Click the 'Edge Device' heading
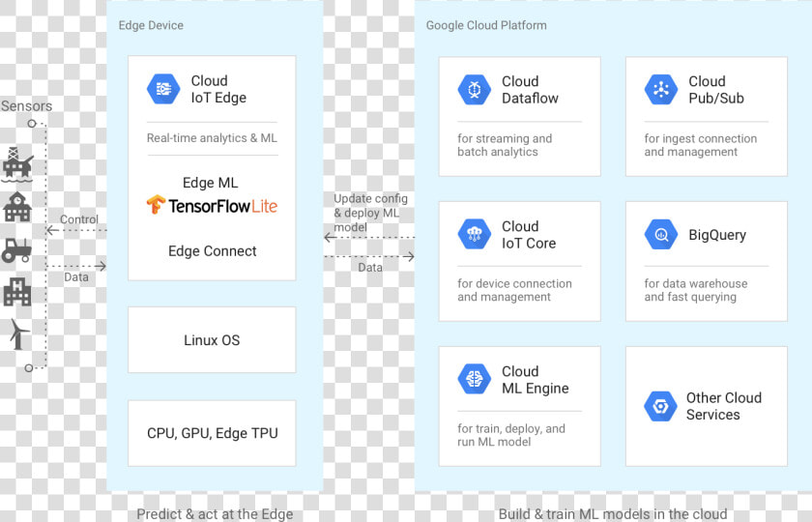Screen dimensions: 812x522 (151, 25)
